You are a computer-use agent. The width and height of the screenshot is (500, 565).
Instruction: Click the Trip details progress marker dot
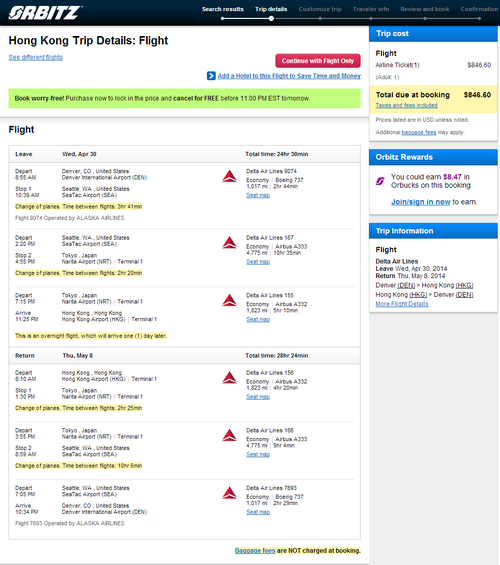point(271,18)
